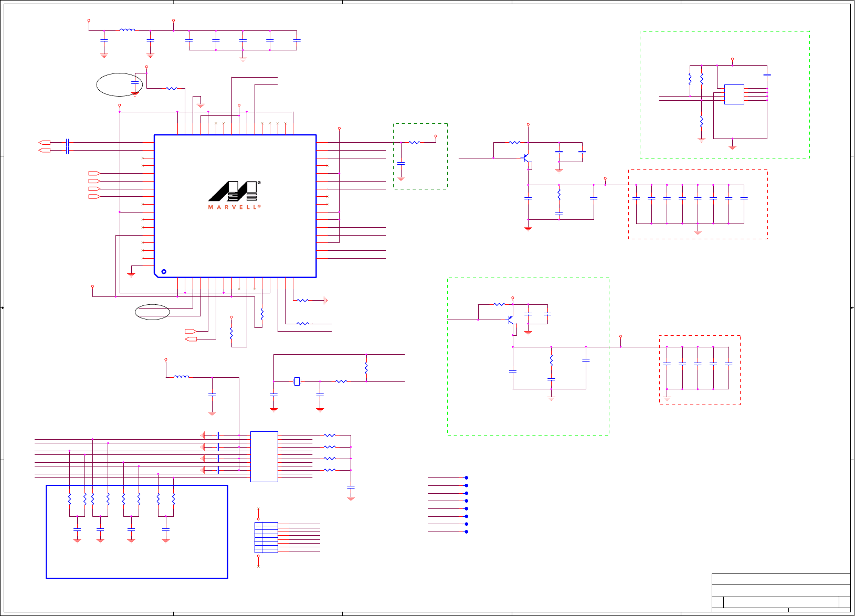The height and width of the screenshot is (616, 855).
Task: Select the wide two-line capacitor left of the chip
Action: tap(67, 146)
